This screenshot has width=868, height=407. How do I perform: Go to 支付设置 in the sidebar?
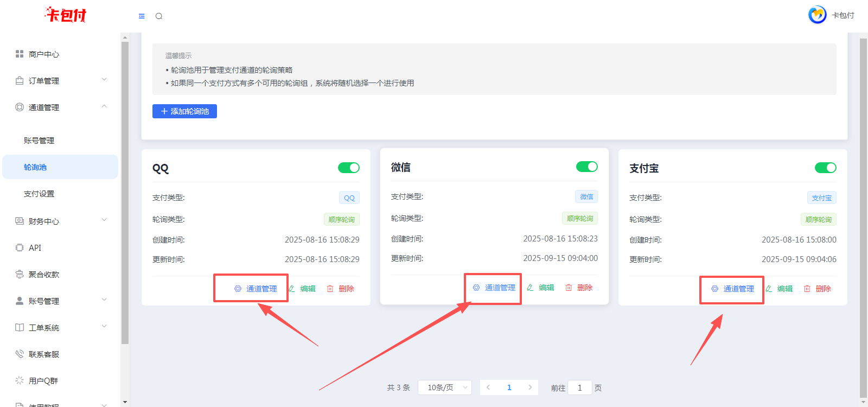(x=39, y=194)
